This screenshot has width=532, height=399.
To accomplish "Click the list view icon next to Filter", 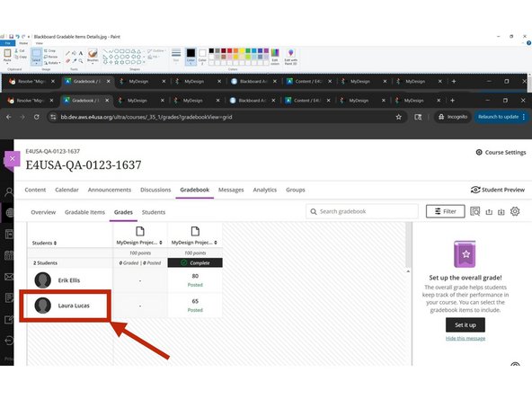I will (475, 211).
